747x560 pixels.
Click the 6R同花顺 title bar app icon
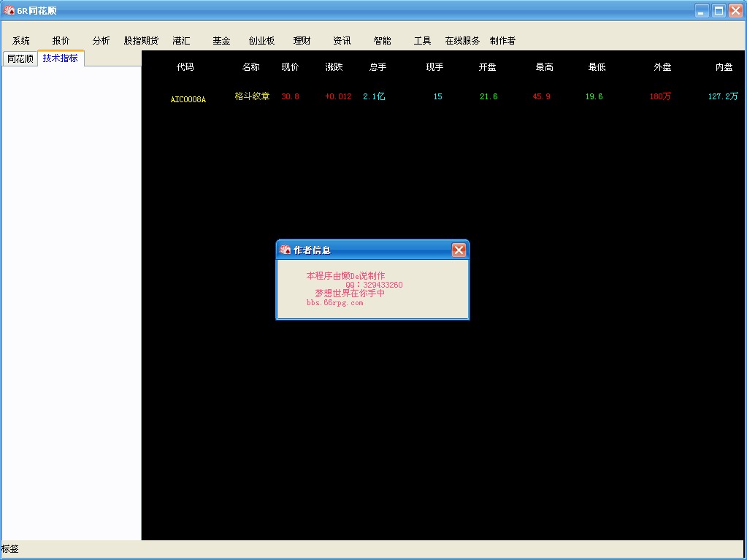(9, 10)
